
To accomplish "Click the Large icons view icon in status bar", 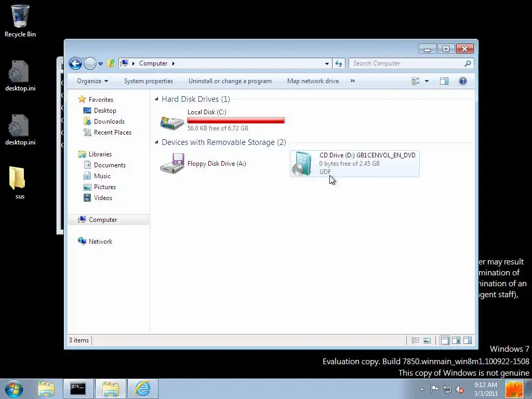I will pyautogui.click(x=427, y=340).
